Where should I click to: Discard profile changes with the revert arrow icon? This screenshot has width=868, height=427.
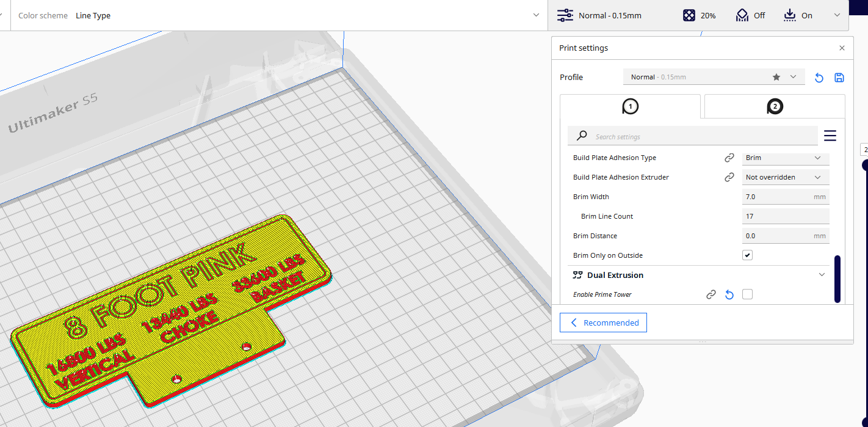(x=819, y=78)
